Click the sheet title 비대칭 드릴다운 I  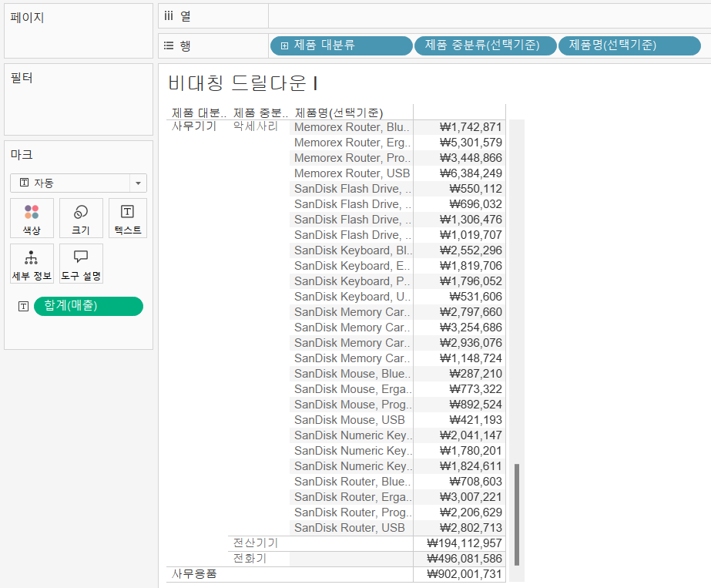243,83
